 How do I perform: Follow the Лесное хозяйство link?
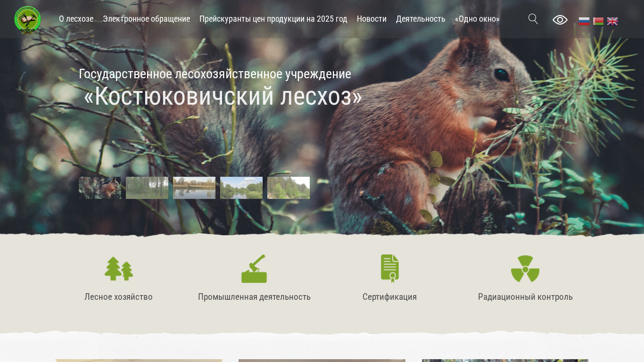click(x=118, y=297)
